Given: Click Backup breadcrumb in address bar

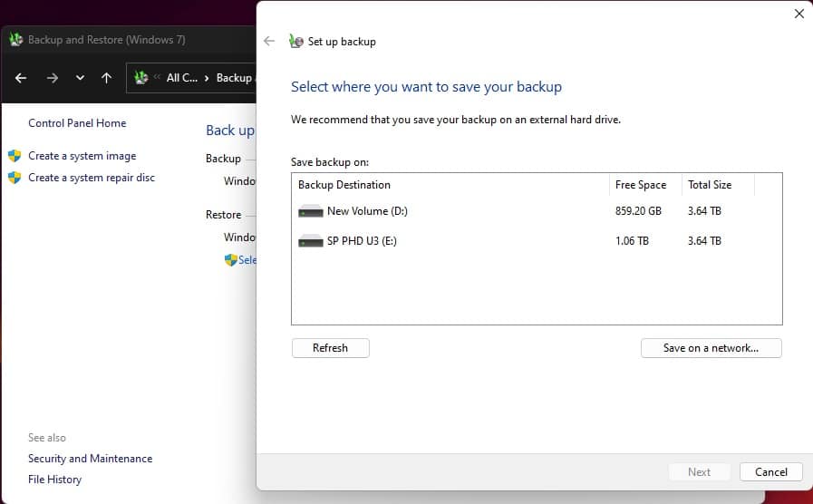Looking at the screenshot, I should click(x=236, y=78).
